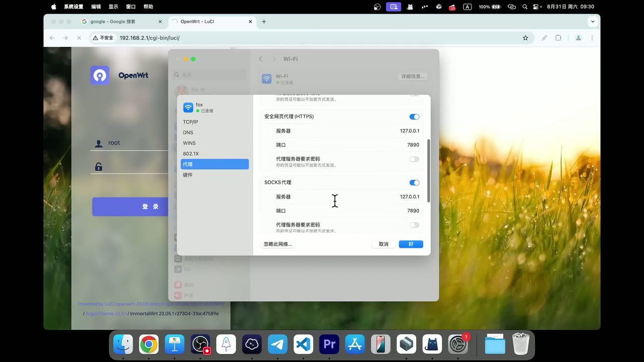The image size is (644, 362).
Task: Launch Keynote from the Dock
Action: 175,344
